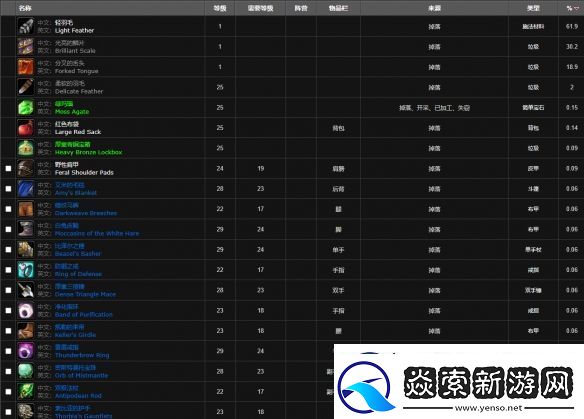Sort by the 需要等级 column header

click(x=260, y=8)
